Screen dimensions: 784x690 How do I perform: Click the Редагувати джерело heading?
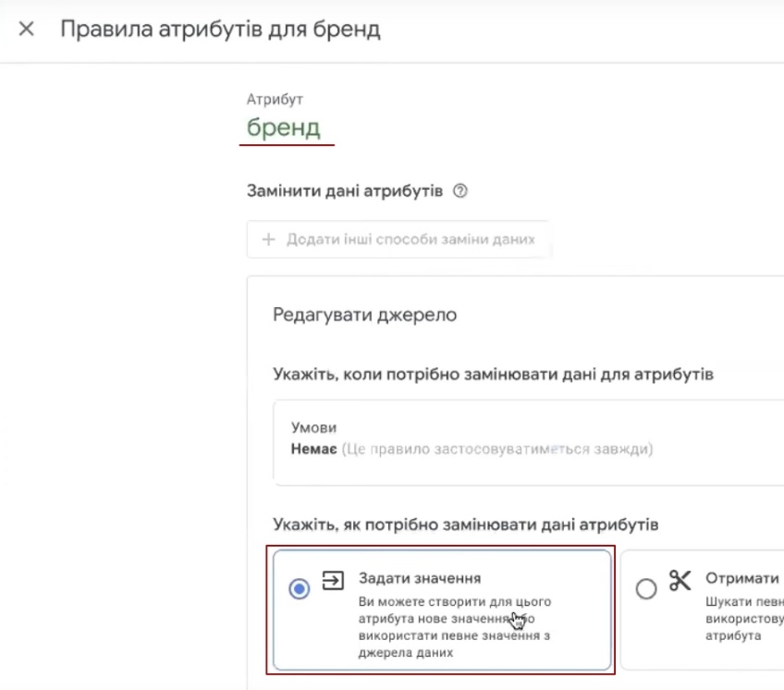(x=365, y=314)
